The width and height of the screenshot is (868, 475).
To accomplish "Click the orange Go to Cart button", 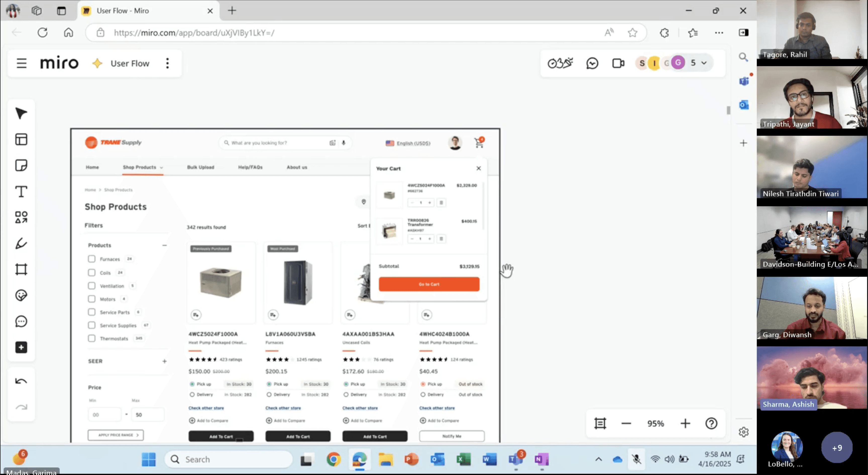I will tap(429, 284).
